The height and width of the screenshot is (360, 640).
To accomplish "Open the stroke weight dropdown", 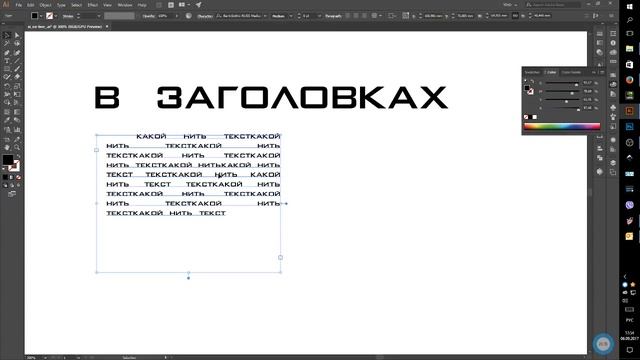I will pos(98,16).
